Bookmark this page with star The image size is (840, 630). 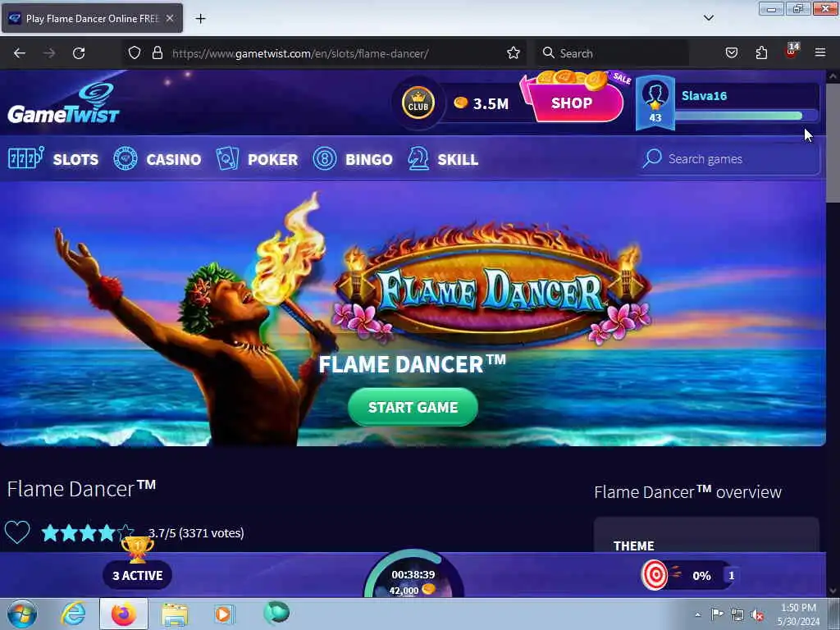(x=514, y=52)
